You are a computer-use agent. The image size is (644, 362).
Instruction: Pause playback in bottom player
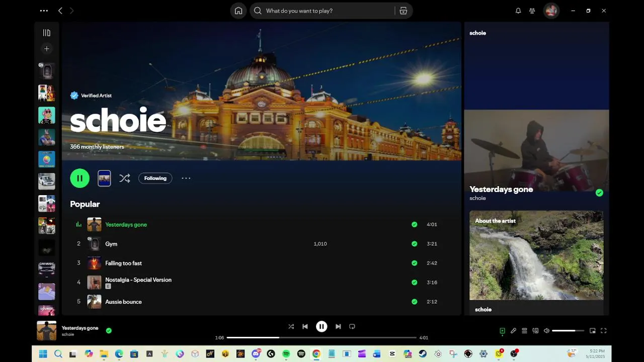pos(321,326)
